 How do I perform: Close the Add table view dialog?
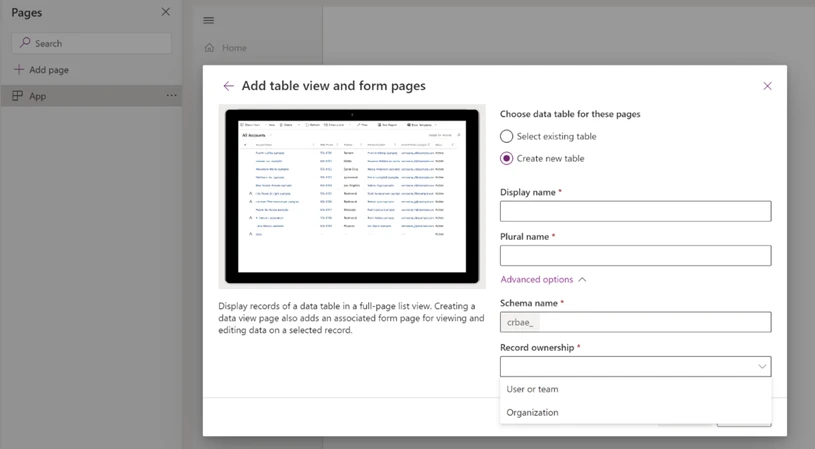click(x=767, y=86)
